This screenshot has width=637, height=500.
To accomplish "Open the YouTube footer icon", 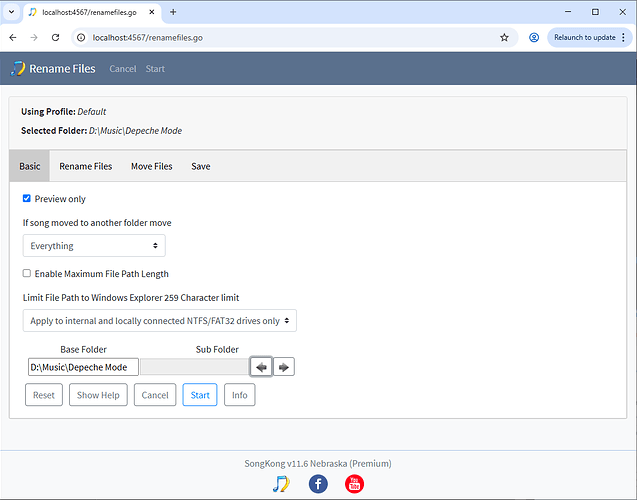I will tap(354, 484).
